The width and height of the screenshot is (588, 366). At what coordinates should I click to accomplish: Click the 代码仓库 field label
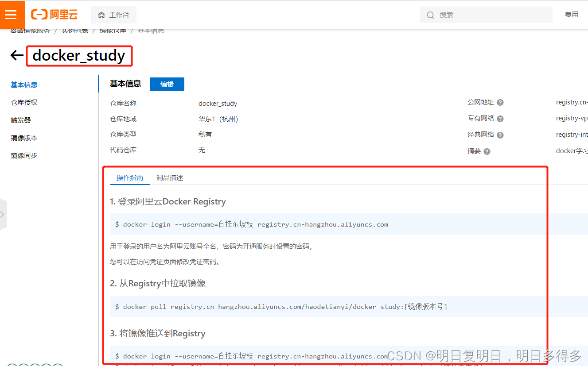[123, 150]
